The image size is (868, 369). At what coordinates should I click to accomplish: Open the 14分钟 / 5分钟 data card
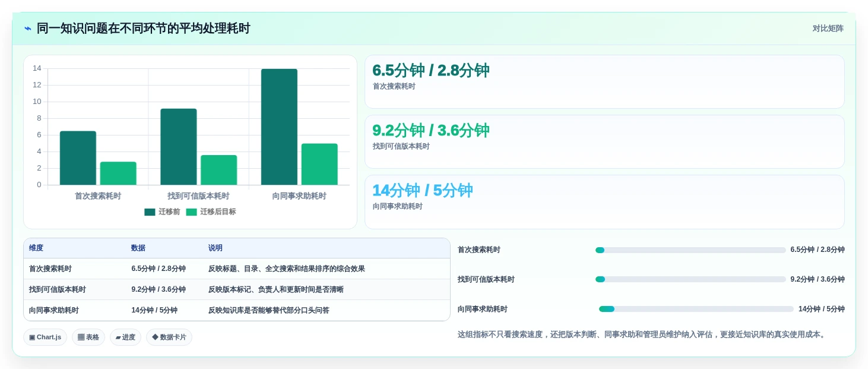click(604, 202)
